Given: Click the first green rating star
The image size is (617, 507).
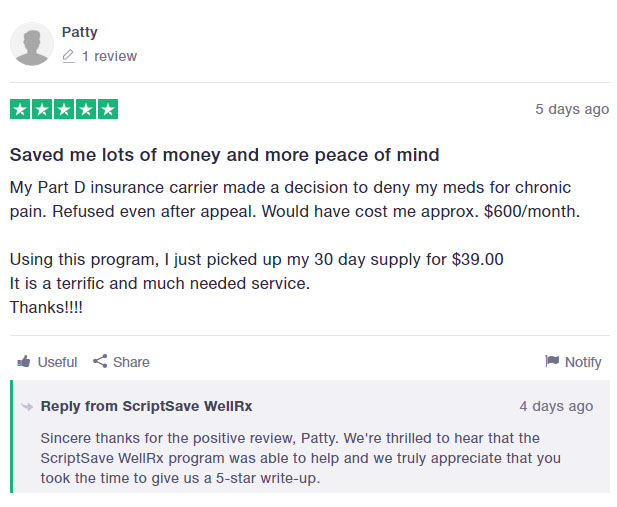Looking at the screenshot, I should [x=20, y=109].
